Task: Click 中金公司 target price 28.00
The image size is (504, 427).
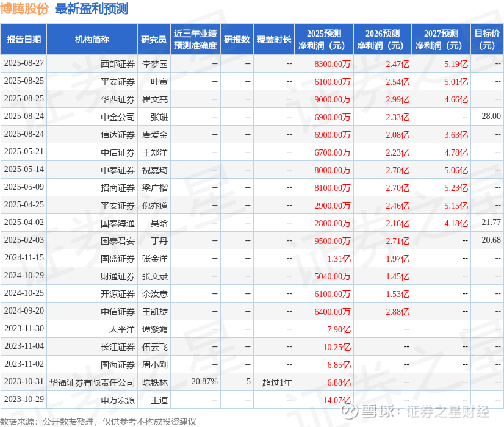Action: click(491, 116)
